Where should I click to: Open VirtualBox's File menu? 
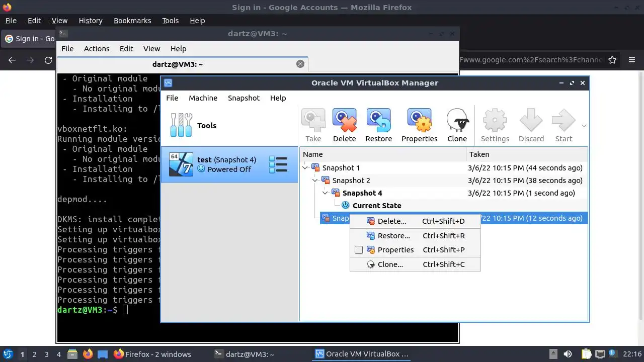click(x=172, y=98)
